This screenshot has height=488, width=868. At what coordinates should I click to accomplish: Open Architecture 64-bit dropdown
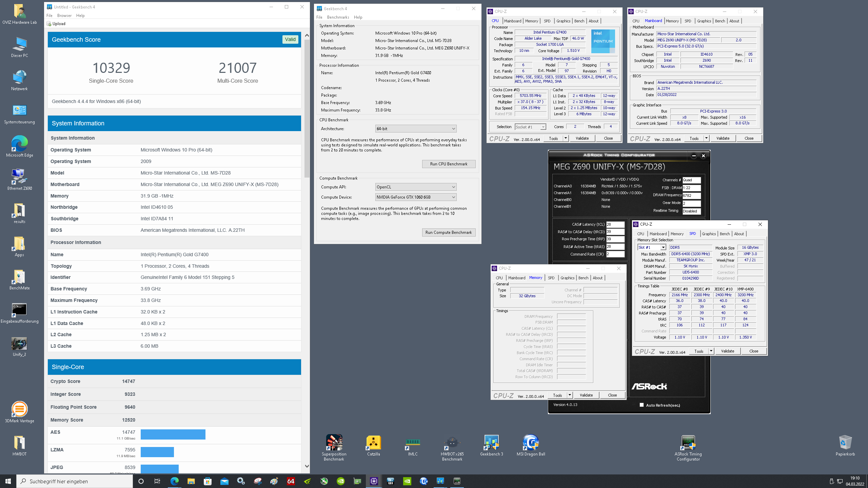coord(416,129)
